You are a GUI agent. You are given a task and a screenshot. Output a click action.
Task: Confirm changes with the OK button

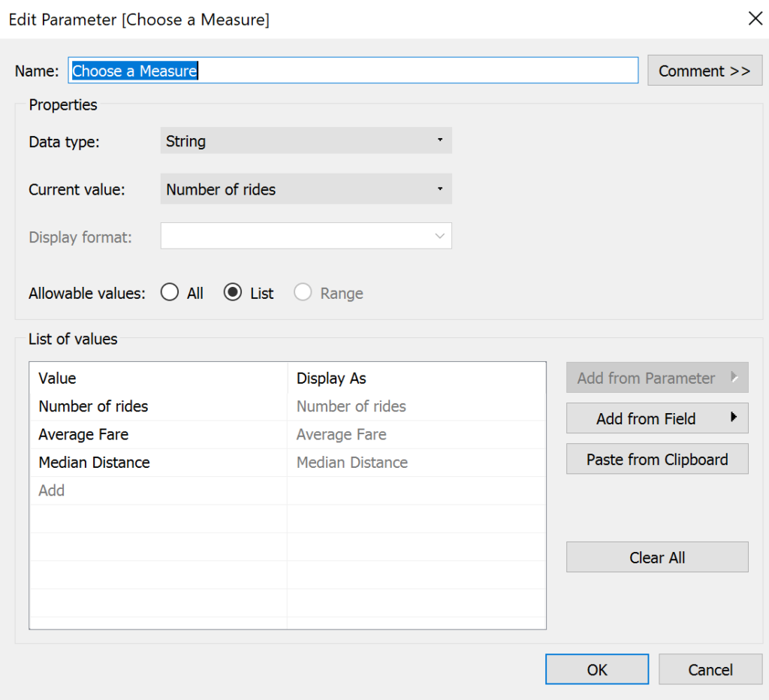pyautogui.click(x=597, y=669)
